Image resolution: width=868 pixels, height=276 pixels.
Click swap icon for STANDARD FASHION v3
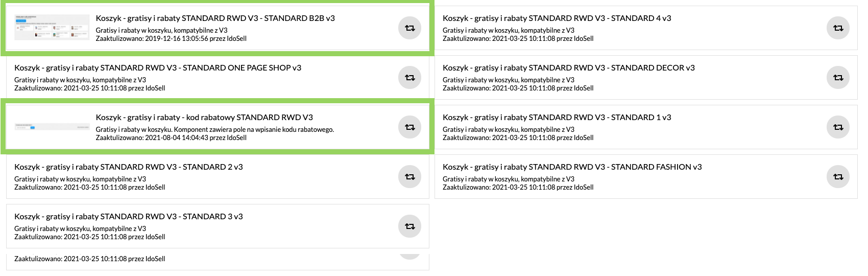[x=838, y=177]
